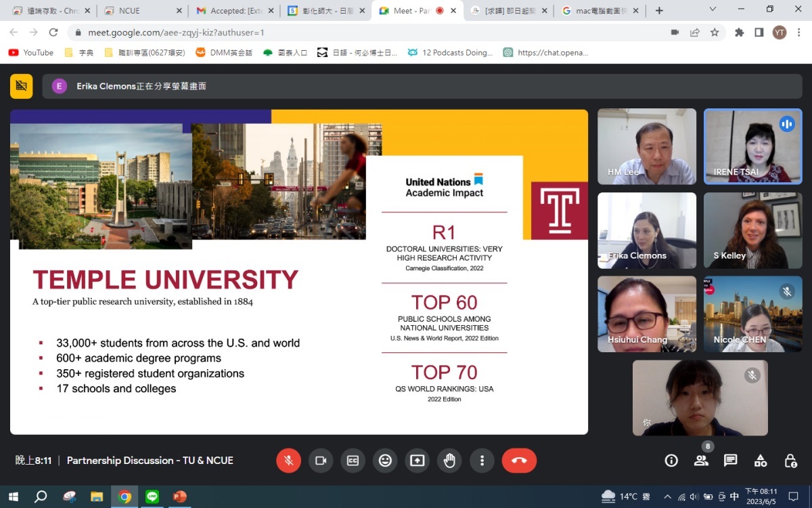Click the shared Temple University slide
This screenshot has width=812, height=508.
pos(299,272)
